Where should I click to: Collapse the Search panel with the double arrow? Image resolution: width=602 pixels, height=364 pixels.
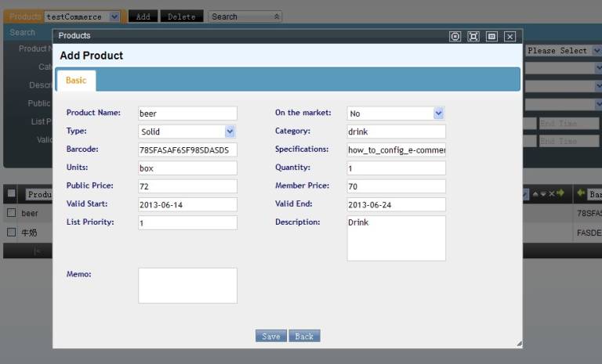(x=277, y=17)
